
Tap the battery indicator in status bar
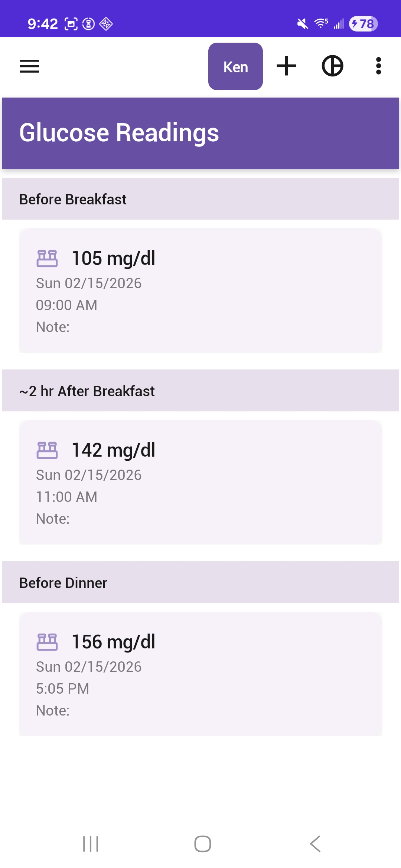click(363, 24)
